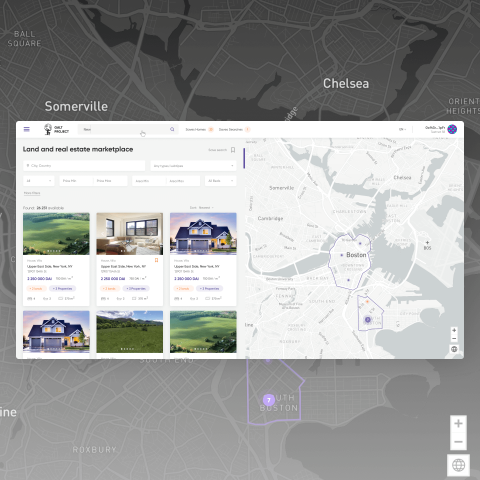480x480 pixels.
Task: Open the bottom-right green field listing photo
Action: [203, 332]
